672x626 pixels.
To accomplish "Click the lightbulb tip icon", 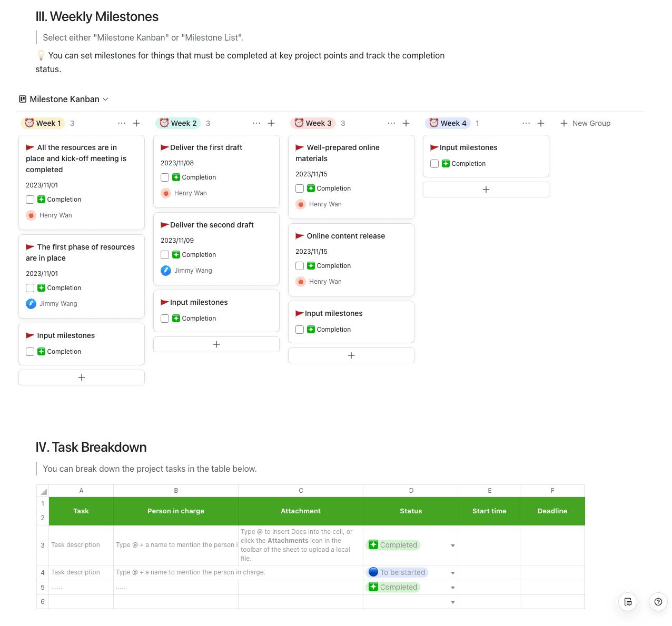I will coord(41,55).
